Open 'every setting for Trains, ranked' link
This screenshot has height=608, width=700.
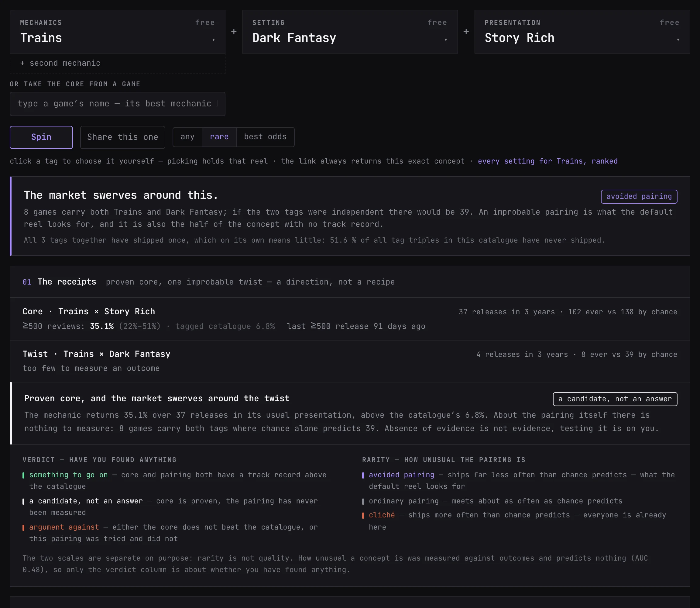[x=548, y=161]
